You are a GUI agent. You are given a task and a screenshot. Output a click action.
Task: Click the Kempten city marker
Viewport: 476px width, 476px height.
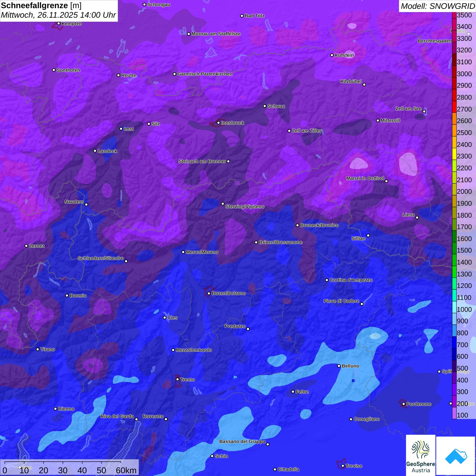(x=58, y=23)
